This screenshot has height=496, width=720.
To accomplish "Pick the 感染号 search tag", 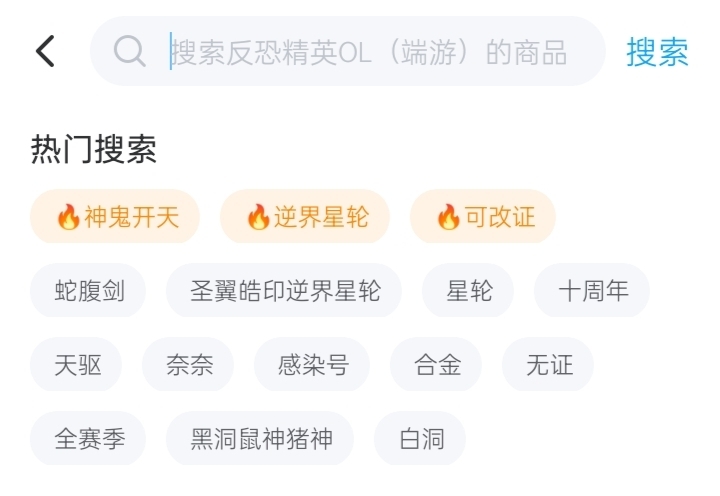I will click(x=313, y=365).
